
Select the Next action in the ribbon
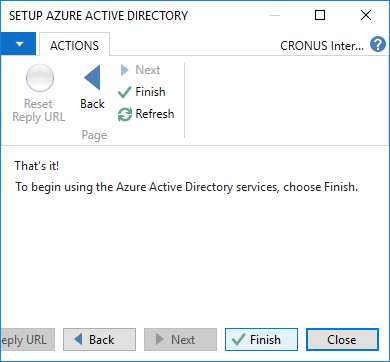click(x=140, y=70)
